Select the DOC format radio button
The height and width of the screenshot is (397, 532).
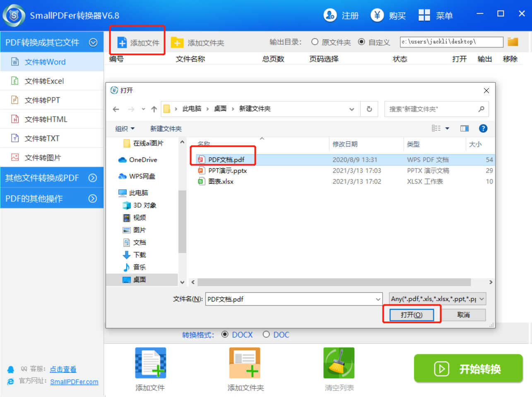[266, 334]
